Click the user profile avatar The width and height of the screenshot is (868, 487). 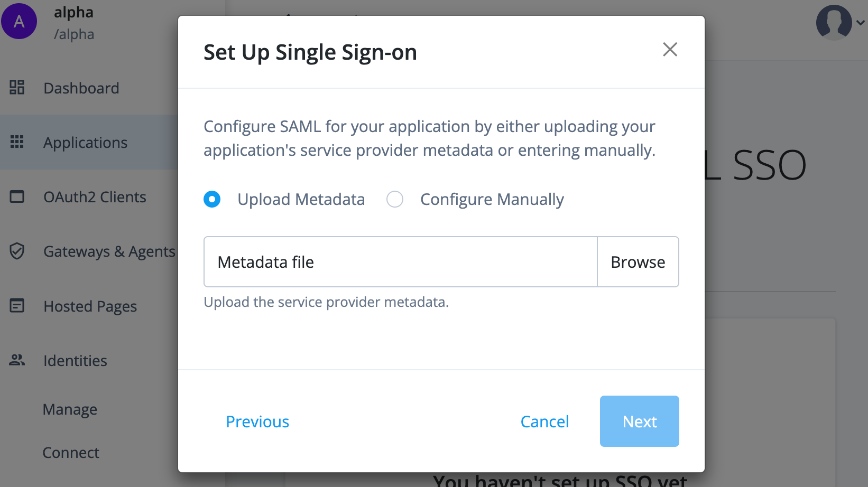tap(834, 22)
